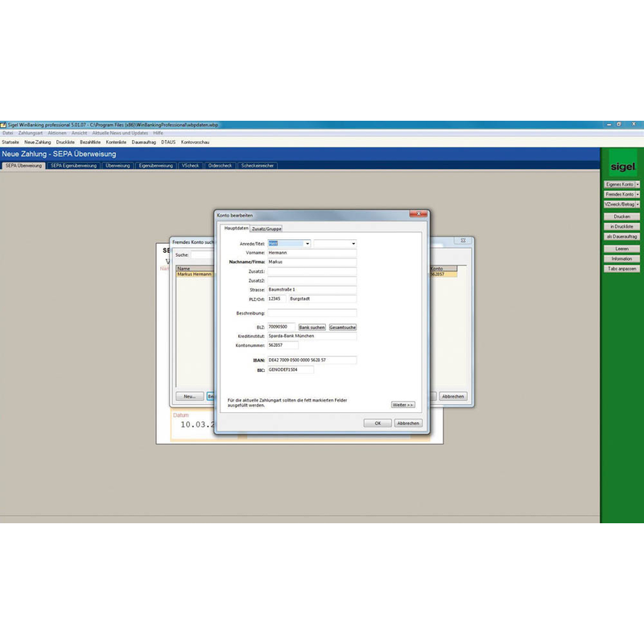Click into the IBAN input field
Screen dimensions: 644x644
[312, 360]
